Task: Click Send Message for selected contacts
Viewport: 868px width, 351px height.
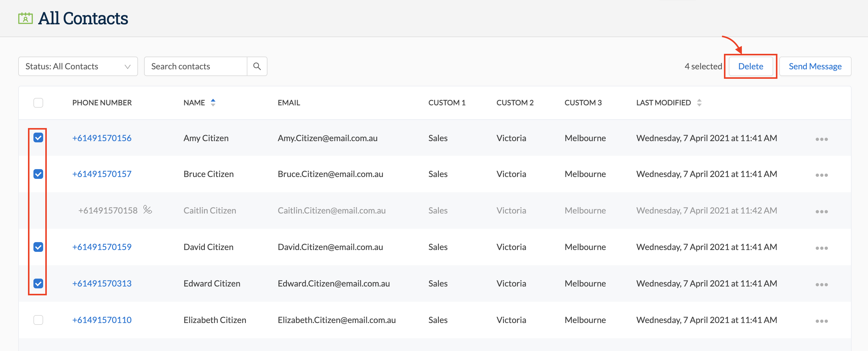Action: pos(815,66)
